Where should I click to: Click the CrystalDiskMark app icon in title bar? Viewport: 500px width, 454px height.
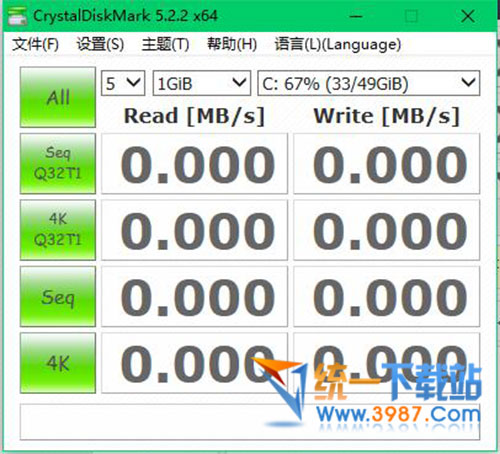[x=17, y=16]
